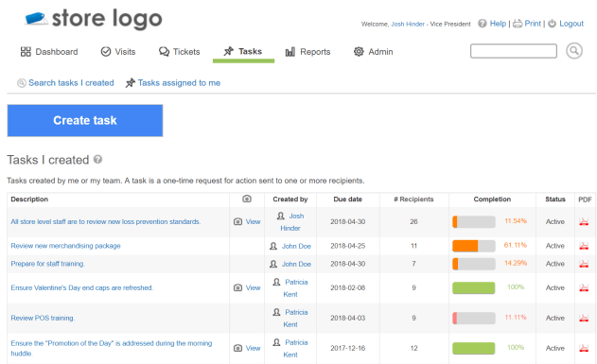Click person icon beside Josh Hinder creator
Image resolution: width=597 pixels, height=364 pixels.
pyautogui.click(x=281, y=217)
